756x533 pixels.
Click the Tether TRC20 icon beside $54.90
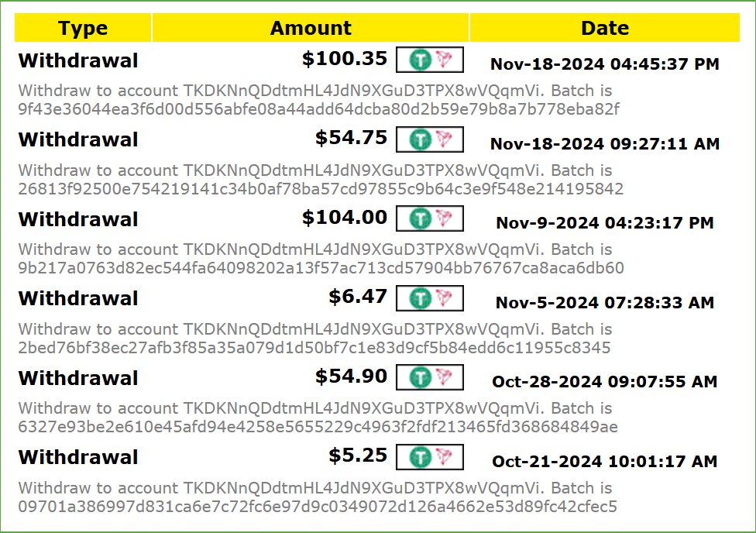coord(430,377)
